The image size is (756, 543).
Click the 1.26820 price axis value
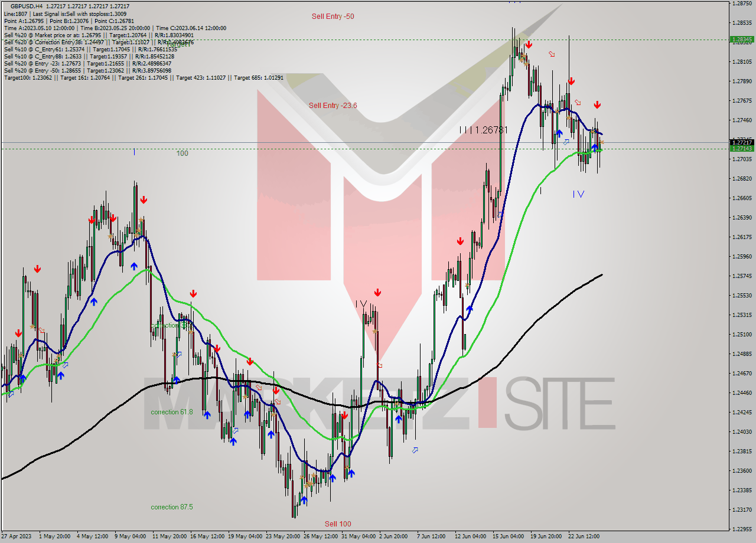pos(742,178)
